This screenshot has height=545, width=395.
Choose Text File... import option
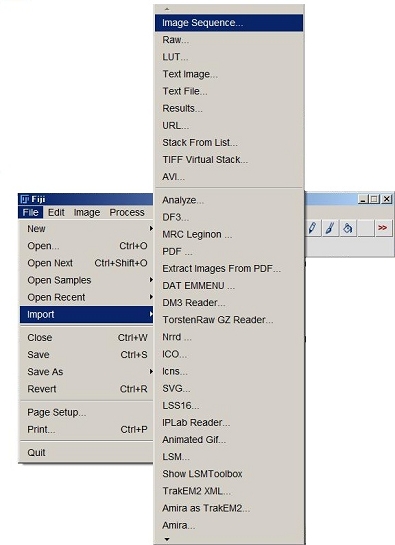(x=229, y=91)
